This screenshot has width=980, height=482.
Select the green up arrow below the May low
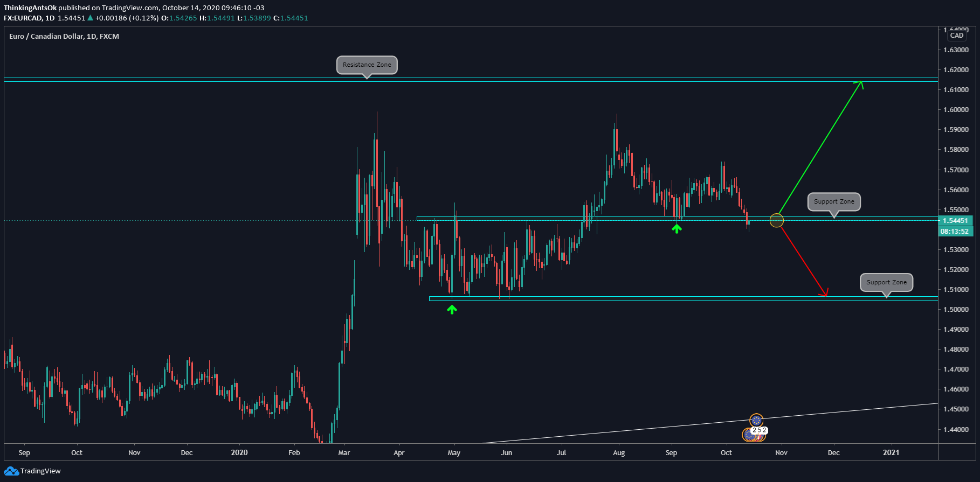point(452,309)
